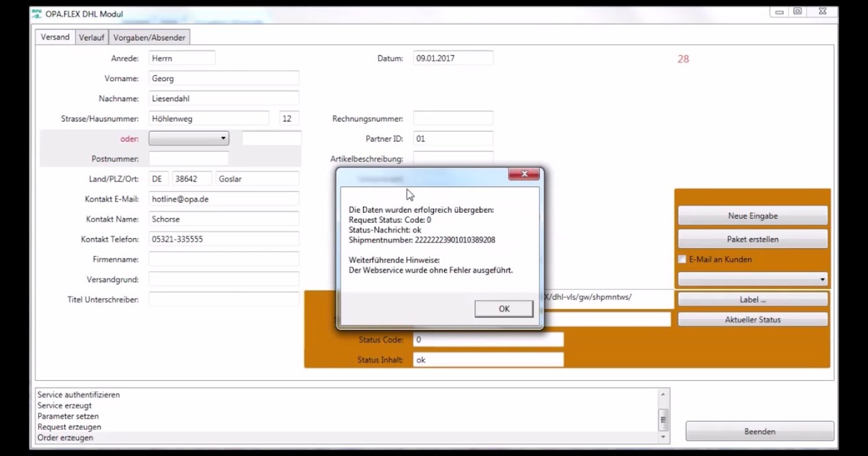Click the log list scroll up arrow
The width and height of the screenshot is (868, 456).
pos(663,394)
